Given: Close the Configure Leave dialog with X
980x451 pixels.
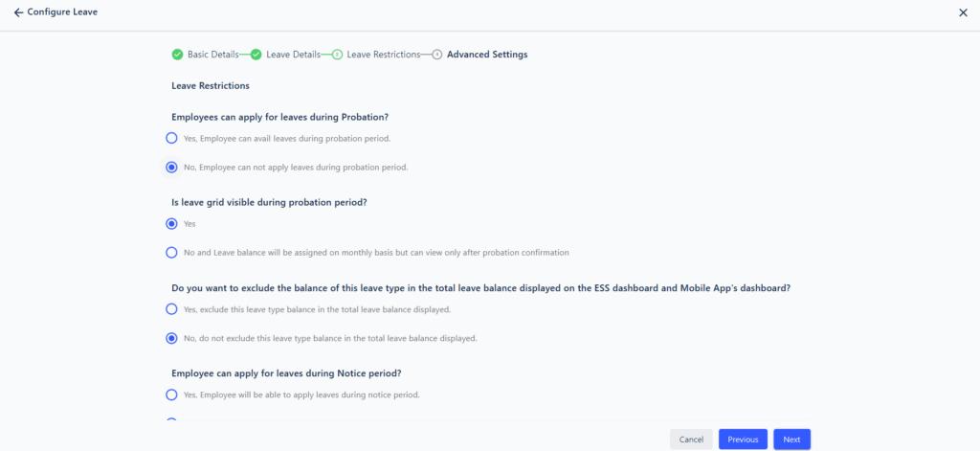Looking at the screenshot, I should click(x=963, y=12).
